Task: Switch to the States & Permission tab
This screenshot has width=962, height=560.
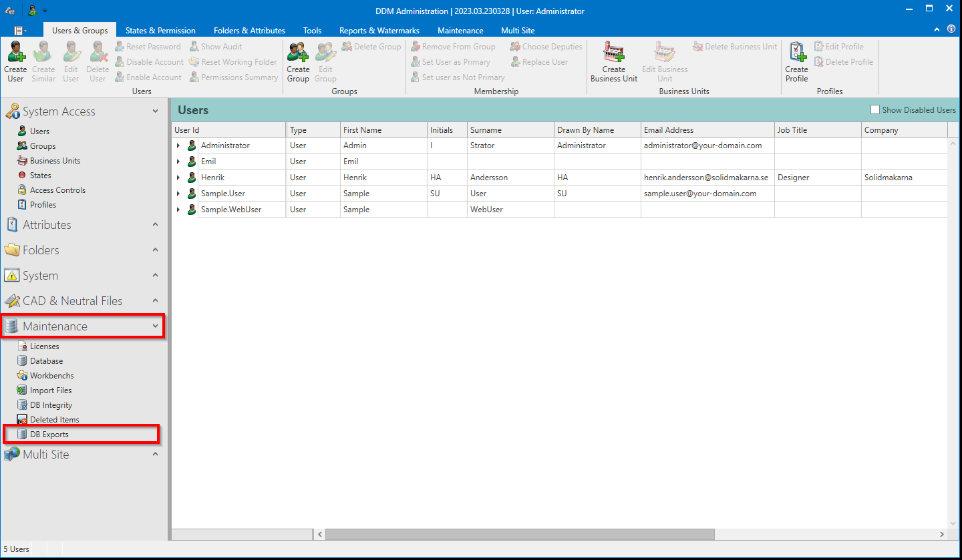Action: click(160, 30)
